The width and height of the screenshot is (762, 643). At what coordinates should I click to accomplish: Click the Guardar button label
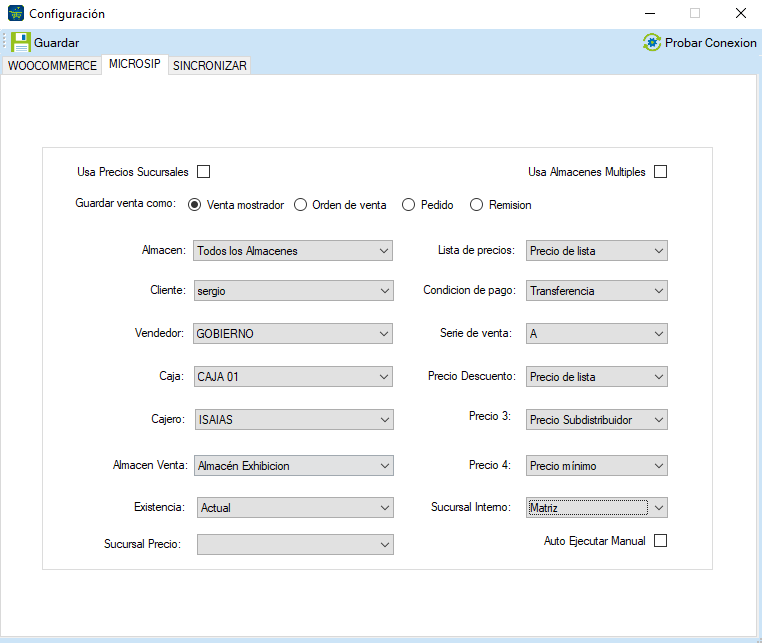[x=56, y=43]
